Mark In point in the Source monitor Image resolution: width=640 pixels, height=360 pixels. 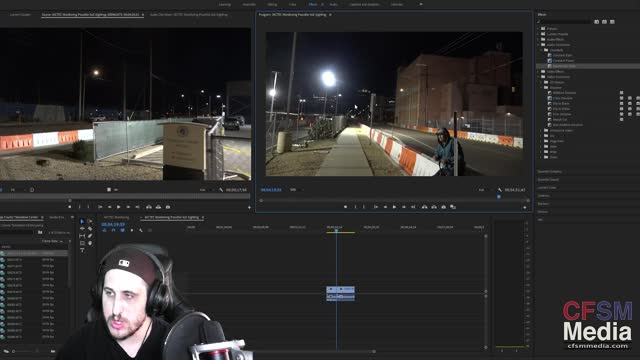[79, 207]
